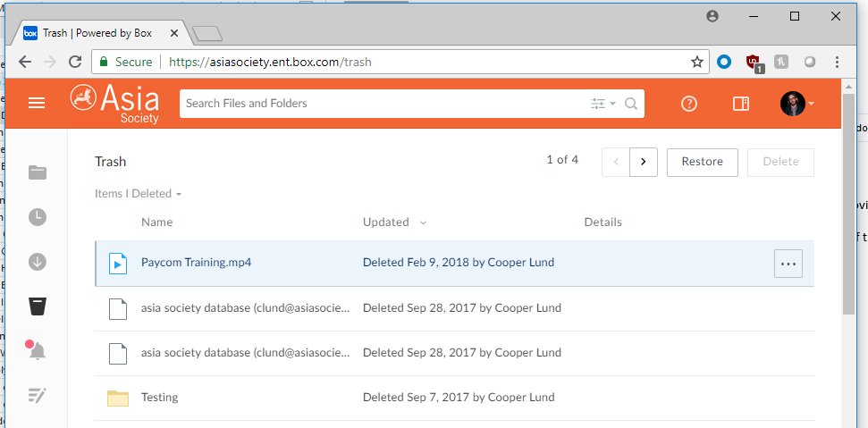The image size is (868, 428).
Task: Click the Testing folder icon
Action: 118,398
